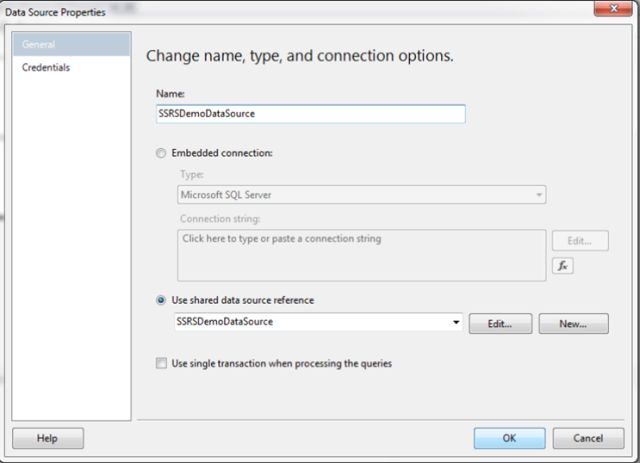Click Edit next to shared data source
The height and width of the screenshot is (463, 640).
[506, 323]
